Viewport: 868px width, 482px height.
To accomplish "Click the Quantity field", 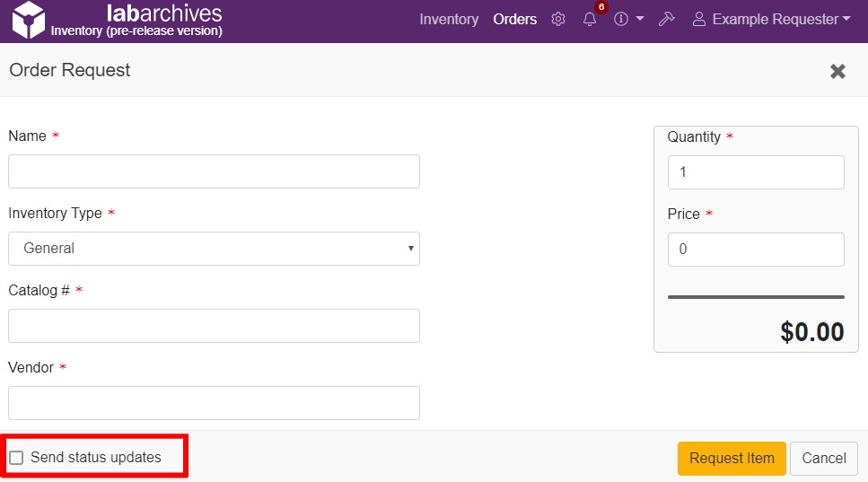I will [756, 172].
